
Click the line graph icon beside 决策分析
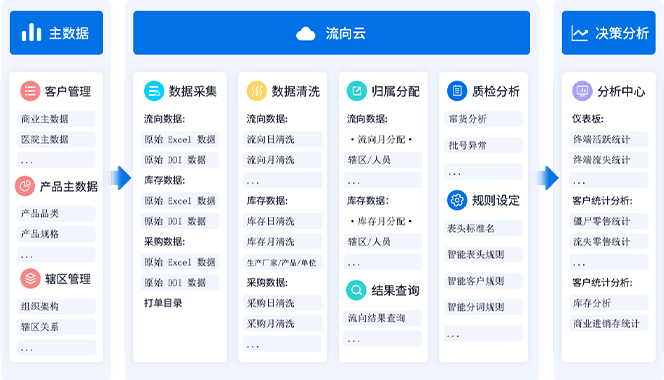579,33
